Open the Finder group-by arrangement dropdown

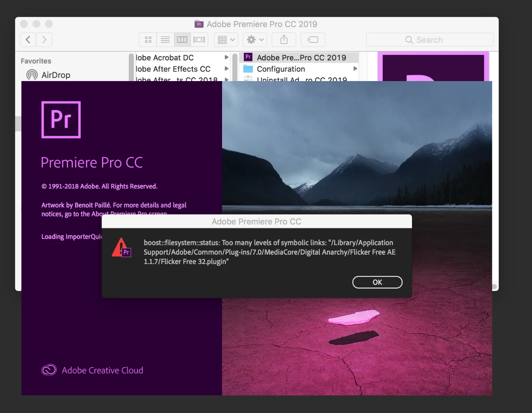click(x=226, y=40)
